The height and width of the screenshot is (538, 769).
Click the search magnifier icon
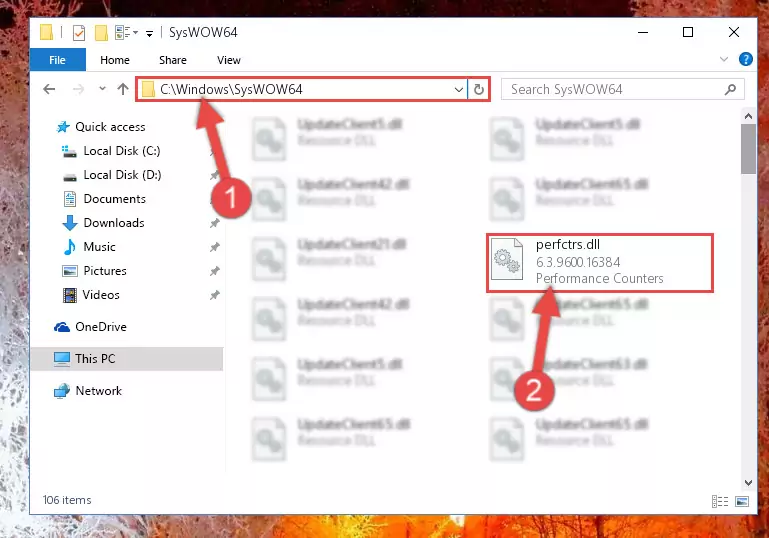click(x=730, y=90)
